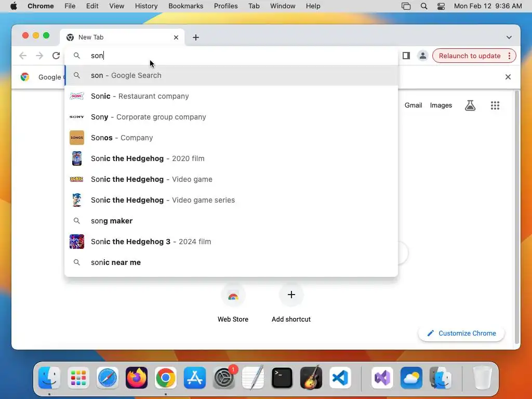The image size is (532, 399).
Task: Open the Window menu
Action: click(x=283, y=6)
